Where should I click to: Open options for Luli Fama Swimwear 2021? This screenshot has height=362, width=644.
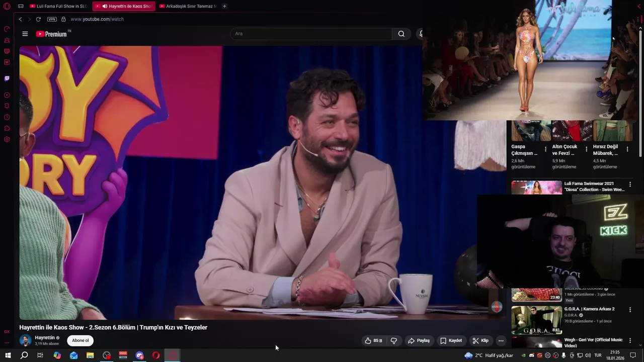click(630, 185)
